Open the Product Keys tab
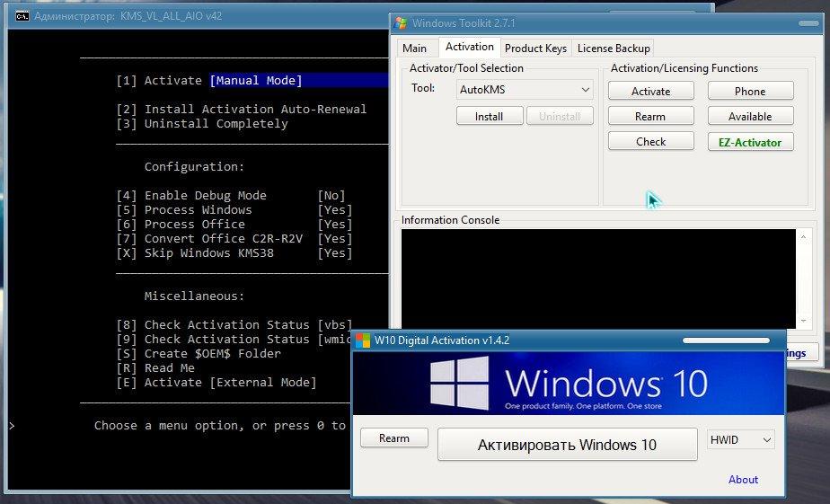The width and height of the screenshot is (830, 504). click(x=535, y=48)
